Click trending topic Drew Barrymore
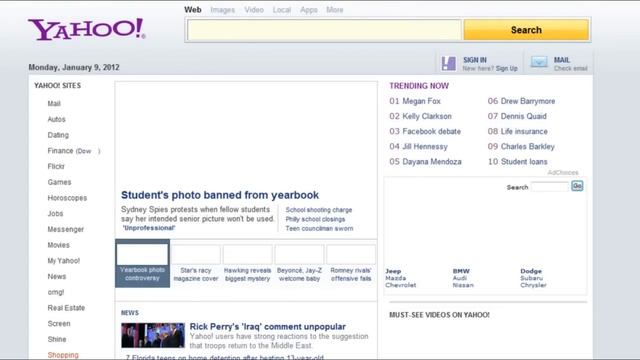The image size is (640, 360). pos(528,101)
